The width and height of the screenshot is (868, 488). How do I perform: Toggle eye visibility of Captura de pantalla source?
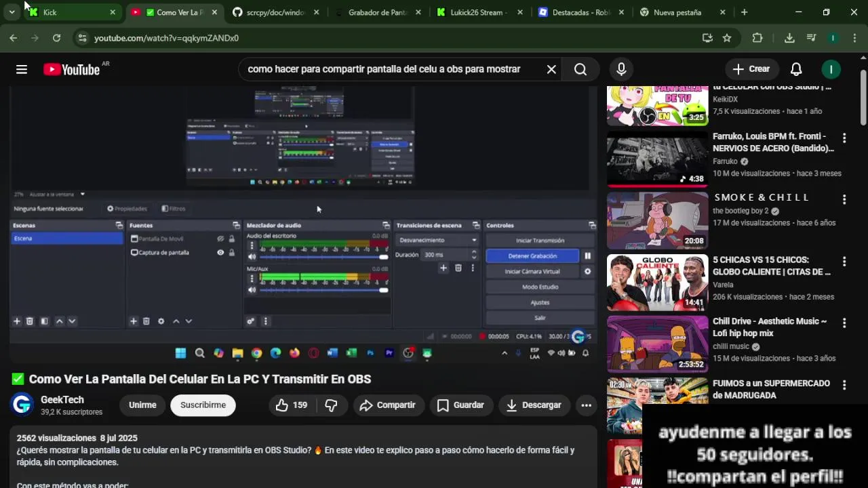pos(220,252)
